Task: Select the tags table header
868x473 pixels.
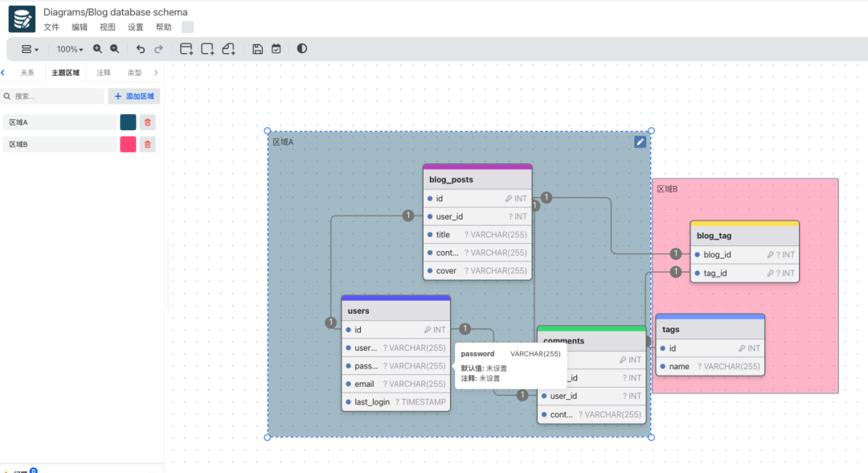Action: click(710, 329)
